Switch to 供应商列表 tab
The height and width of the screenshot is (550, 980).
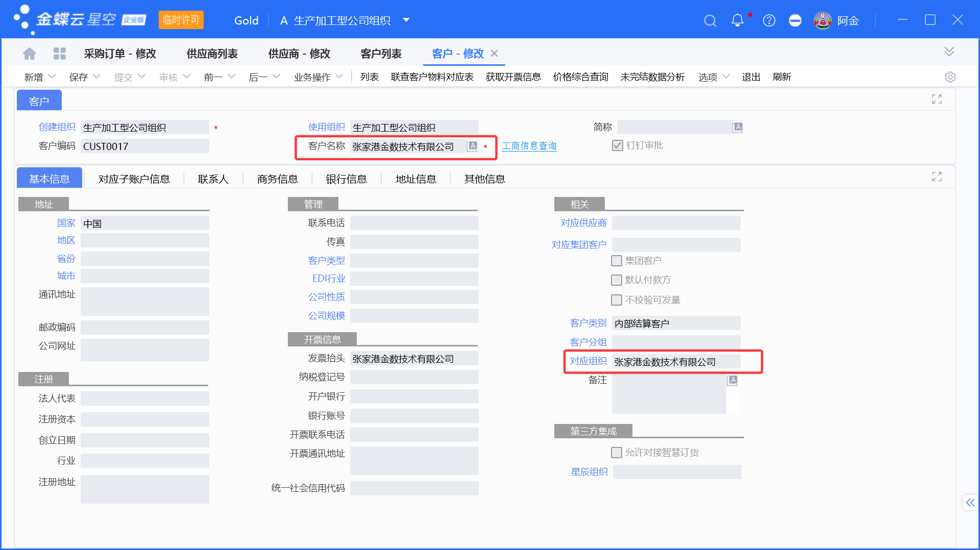click(212, 54)
